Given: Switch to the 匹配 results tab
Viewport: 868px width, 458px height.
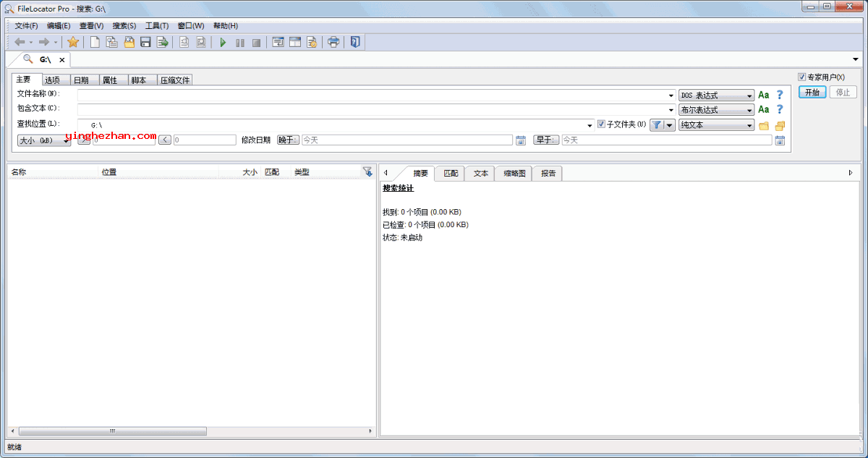Looking at the screenshot, I should (451, 174).
